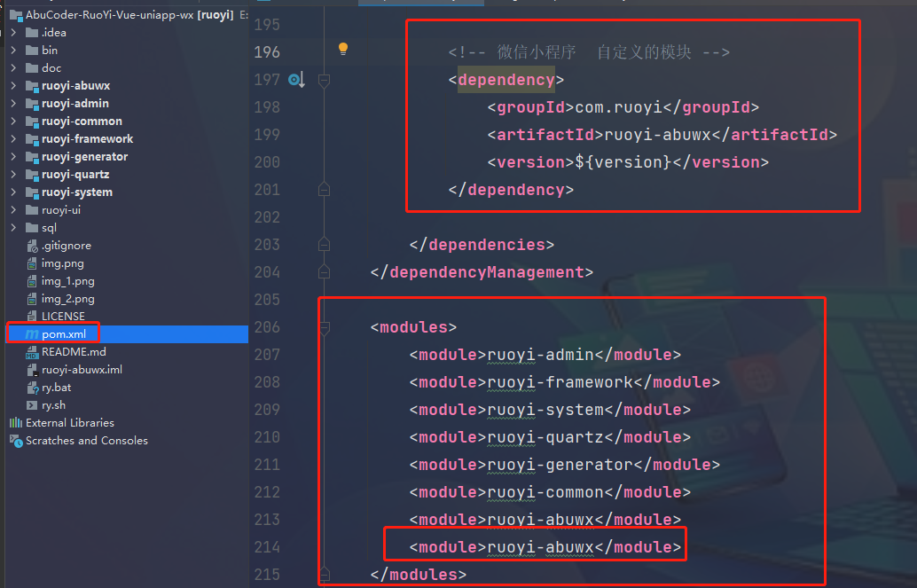917x588 pixels.
Task: Select Scratches and Consoles node
Action: (x=87, y=441)
